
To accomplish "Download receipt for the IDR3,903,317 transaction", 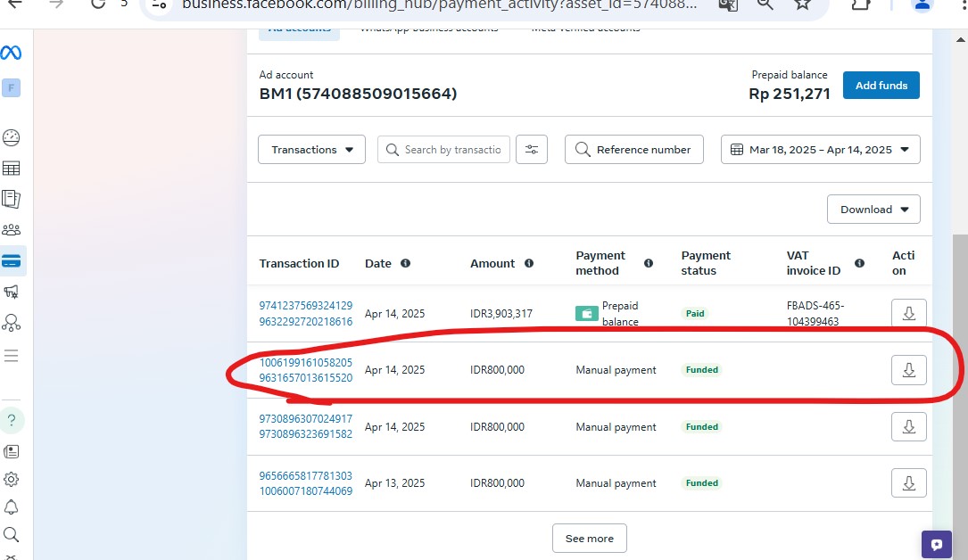I will [908, 314].
